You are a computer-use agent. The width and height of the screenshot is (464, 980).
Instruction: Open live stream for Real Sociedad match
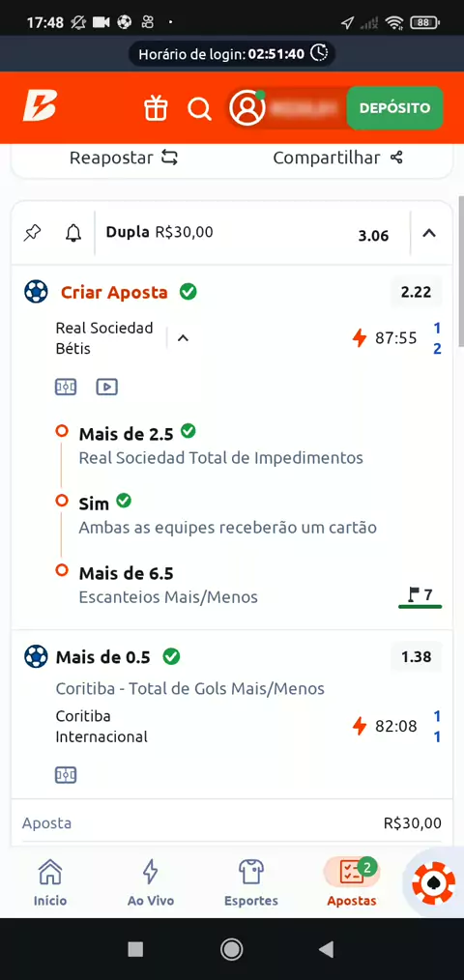107,387
